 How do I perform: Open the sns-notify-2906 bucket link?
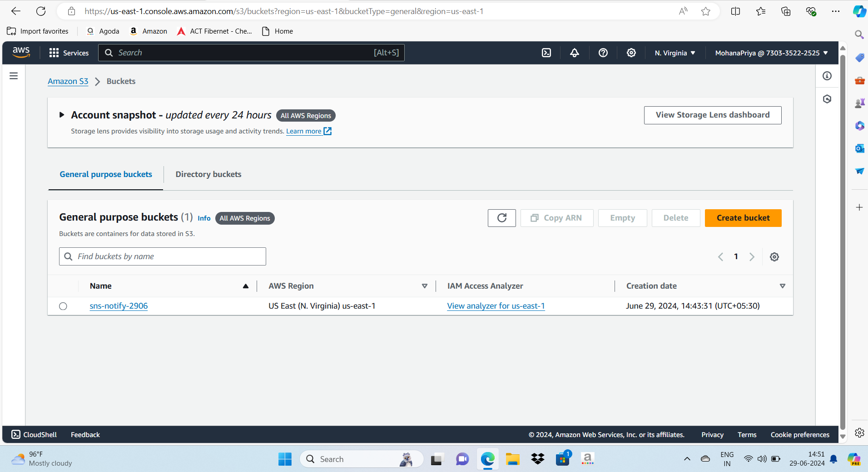[119, 306]
